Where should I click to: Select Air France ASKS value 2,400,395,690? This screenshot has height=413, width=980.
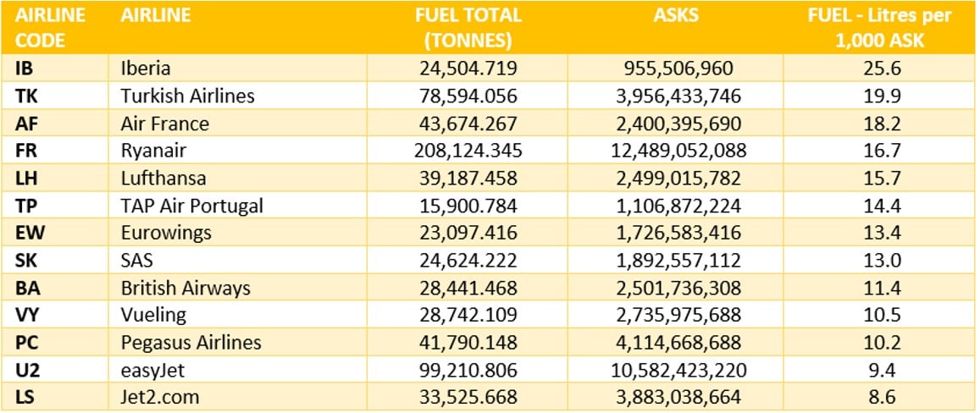tap(675, 124)
